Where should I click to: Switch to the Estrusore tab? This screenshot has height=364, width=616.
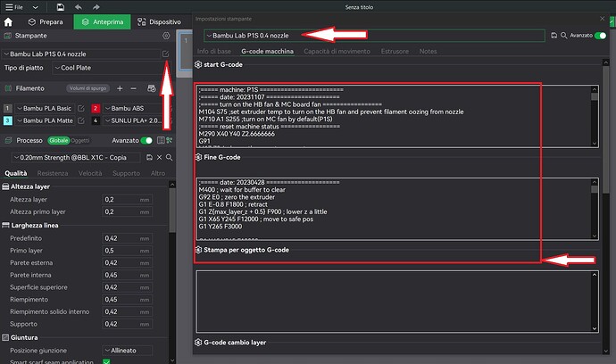tap(395, 52)
